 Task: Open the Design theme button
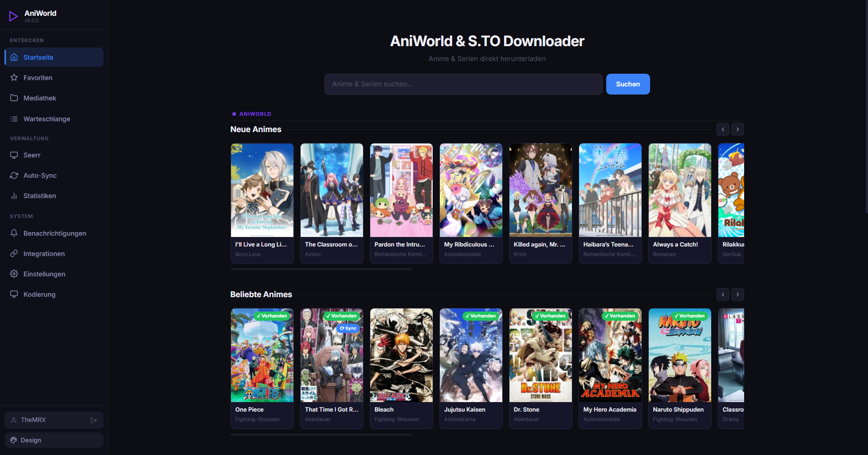pyautogui.click(x=54, y=440)
